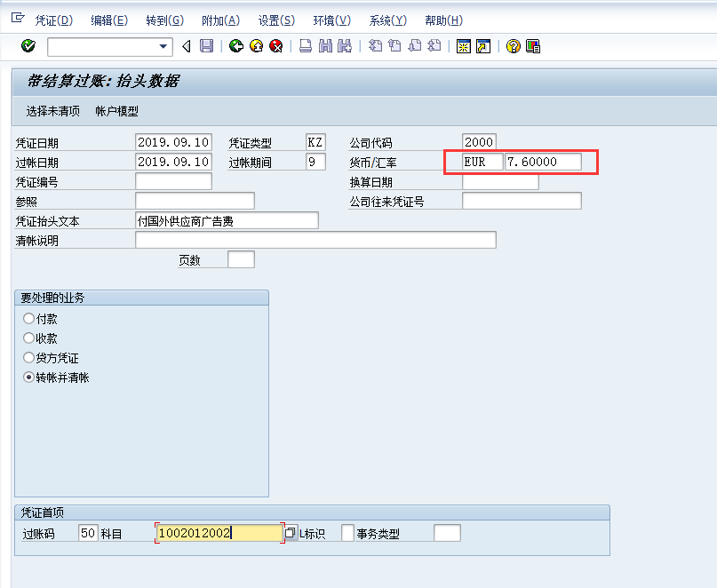Open the 转到(G) menu
Viewport: 717px width, 588px height.
tap(164, 20)
